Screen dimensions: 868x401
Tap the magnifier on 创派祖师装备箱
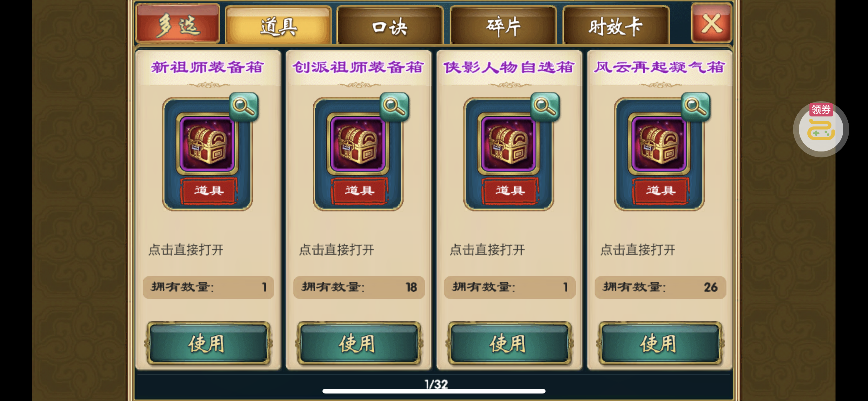(395, 106)
